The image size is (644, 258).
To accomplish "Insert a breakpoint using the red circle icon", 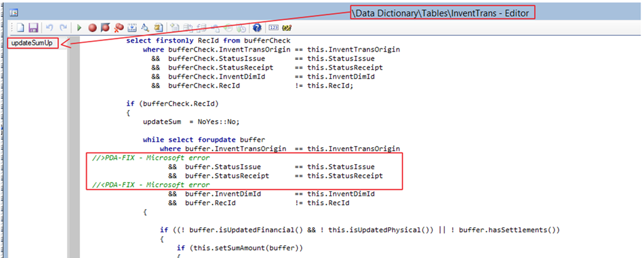I will [92, 28].
